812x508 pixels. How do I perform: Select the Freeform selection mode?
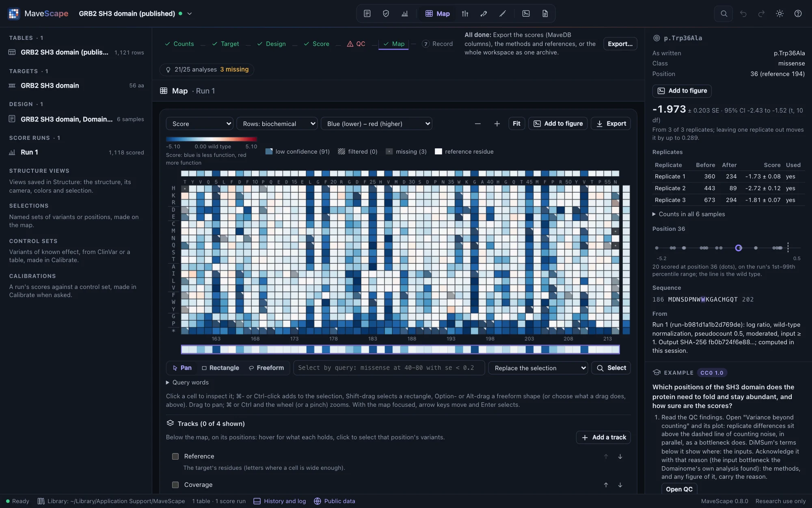(x=266, y=368)
